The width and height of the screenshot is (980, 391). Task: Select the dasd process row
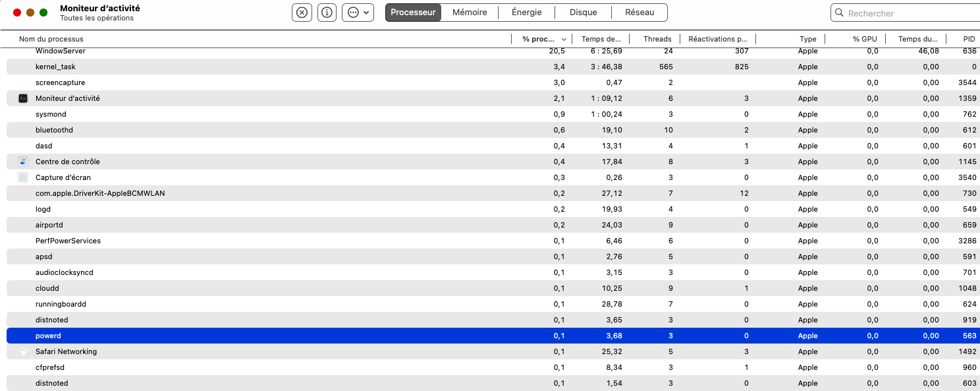(x=493, y=146)
